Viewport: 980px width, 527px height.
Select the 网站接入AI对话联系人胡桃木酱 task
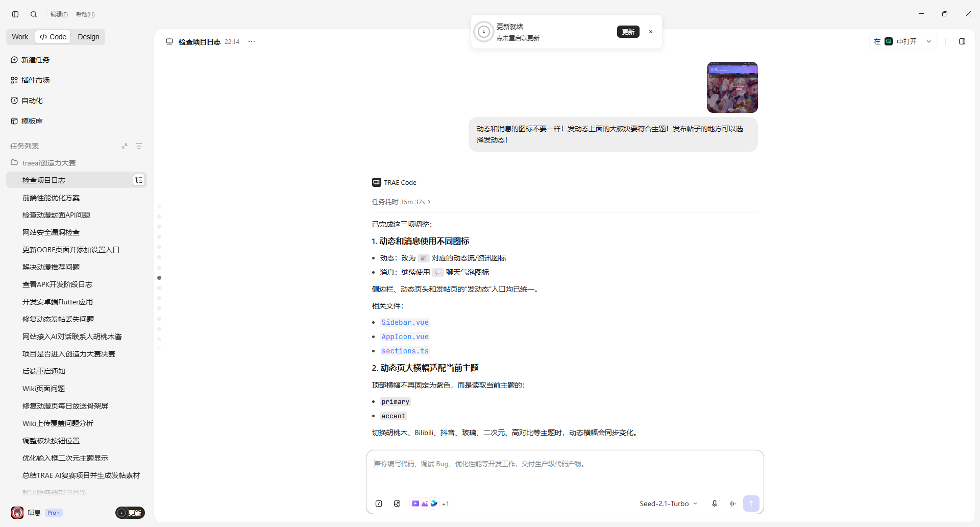(x=77, y=337)
